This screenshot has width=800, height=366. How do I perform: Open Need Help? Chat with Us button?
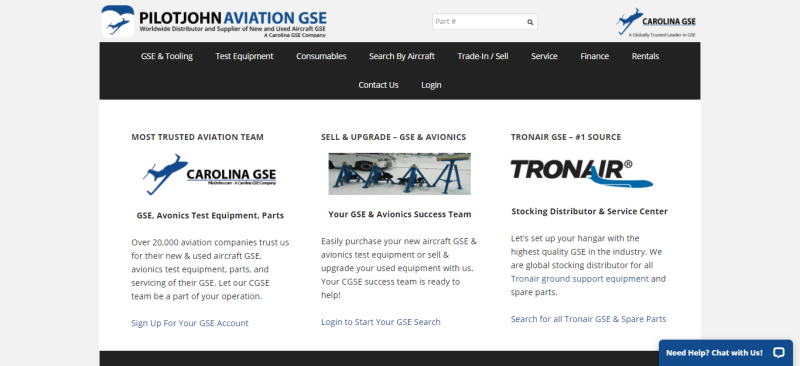[x=726, y=353]
